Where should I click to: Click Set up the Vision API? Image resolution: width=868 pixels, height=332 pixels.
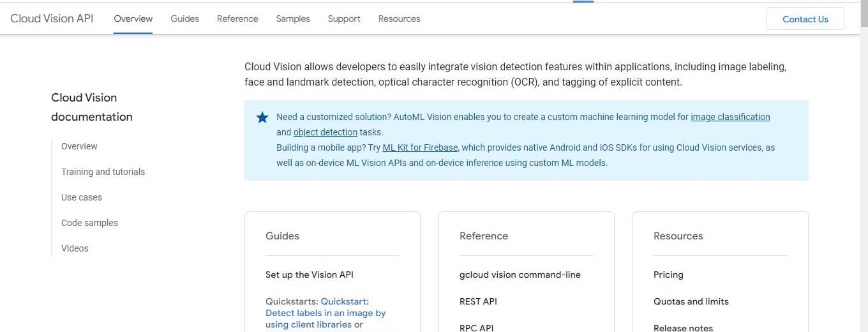tap(310, 275)
